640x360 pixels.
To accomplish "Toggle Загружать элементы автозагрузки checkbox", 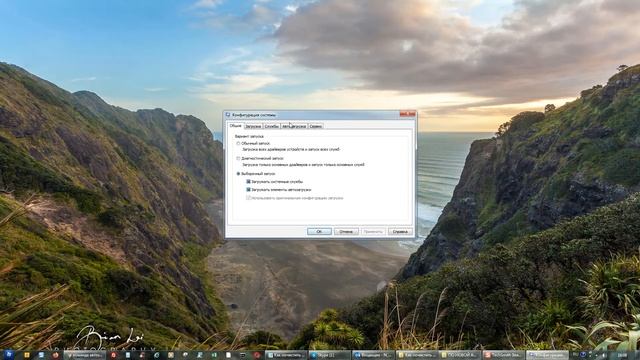I will 248,190.
